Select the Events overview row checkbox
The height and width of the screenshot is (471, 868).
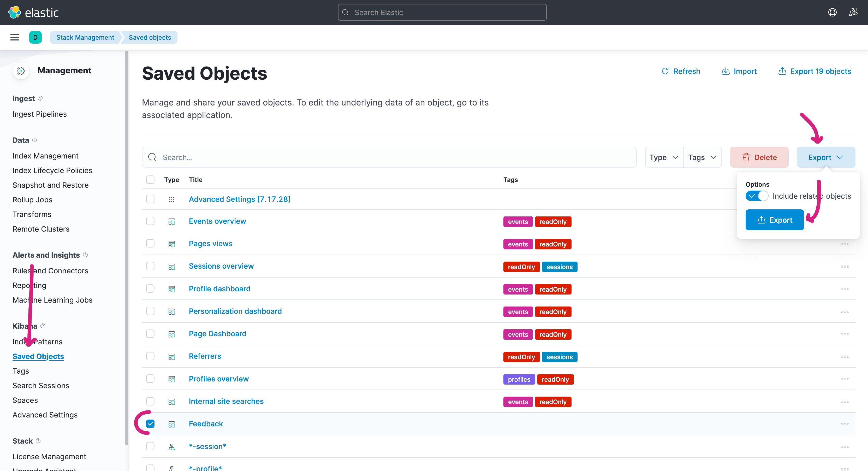pos(150,221)
